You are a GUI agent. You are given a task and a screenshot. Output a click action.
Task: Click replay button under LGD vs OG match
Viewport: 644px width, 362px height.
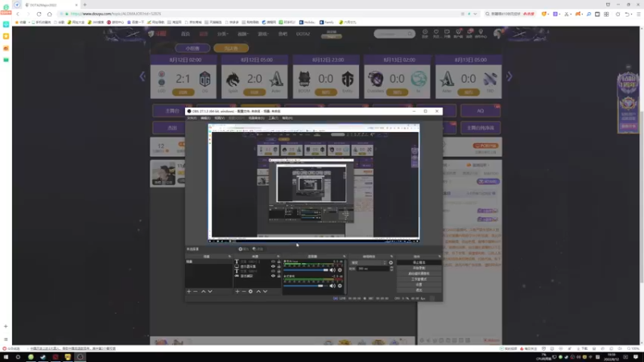[x=184, y=93]
